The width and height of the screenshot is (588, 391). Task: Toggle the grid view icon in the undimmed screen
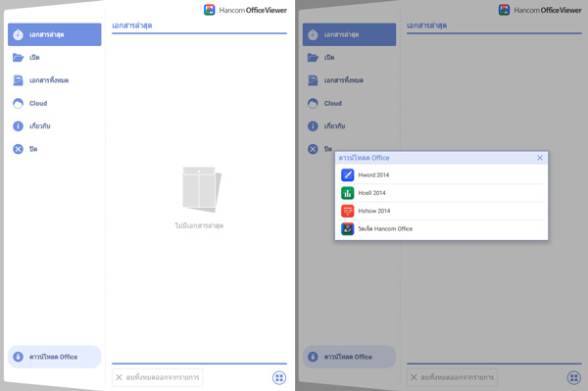pyautogui.click(x=279, y=377)
